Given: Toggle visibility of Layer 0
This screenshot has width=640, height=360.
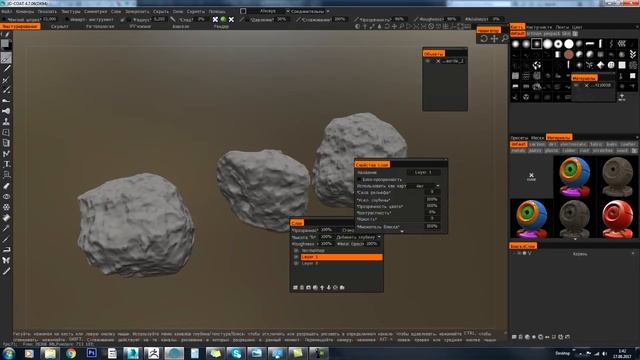Looking at the screenshot, I should (x=296, y=264).
